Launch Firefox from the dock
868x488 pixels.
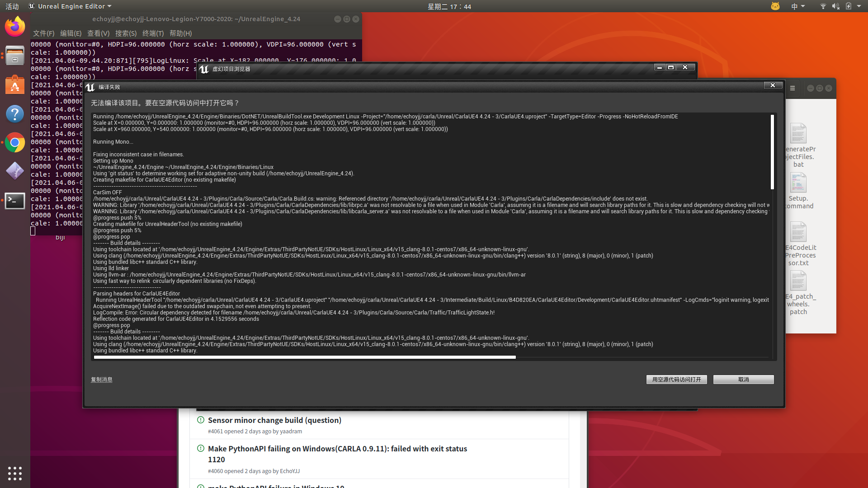[15, 26]
